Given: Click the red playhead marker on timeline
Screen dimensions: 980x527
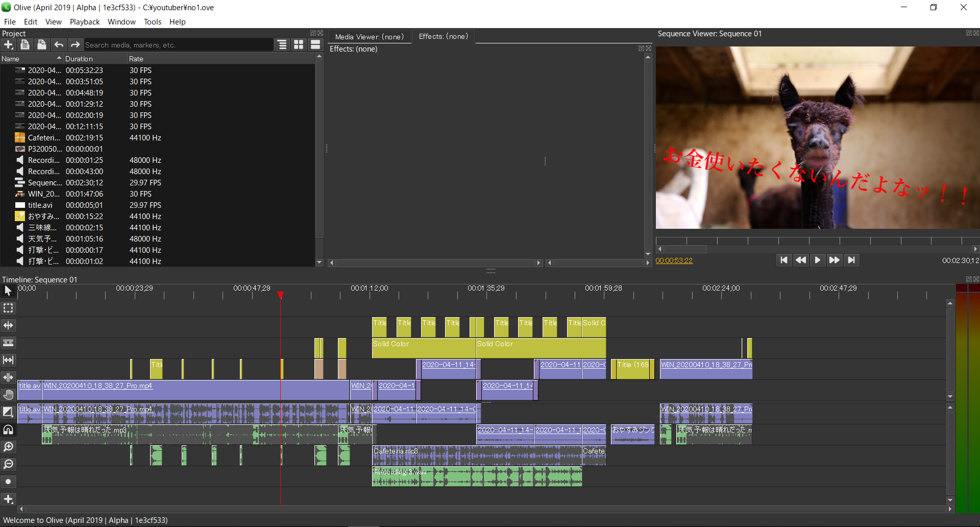Looking at the screenshot, I should click(x=280, y=295).
